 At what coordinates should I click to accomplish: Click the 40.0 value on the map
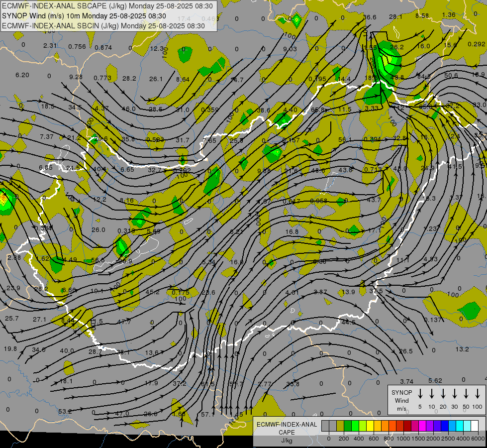pos(67,351)
